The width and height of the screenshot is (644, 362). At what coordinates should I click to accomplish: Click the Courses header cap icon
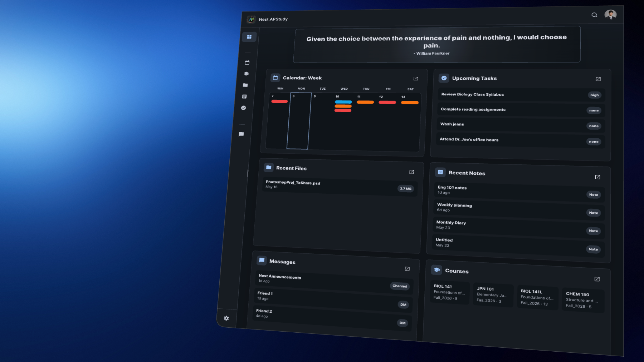437,270
